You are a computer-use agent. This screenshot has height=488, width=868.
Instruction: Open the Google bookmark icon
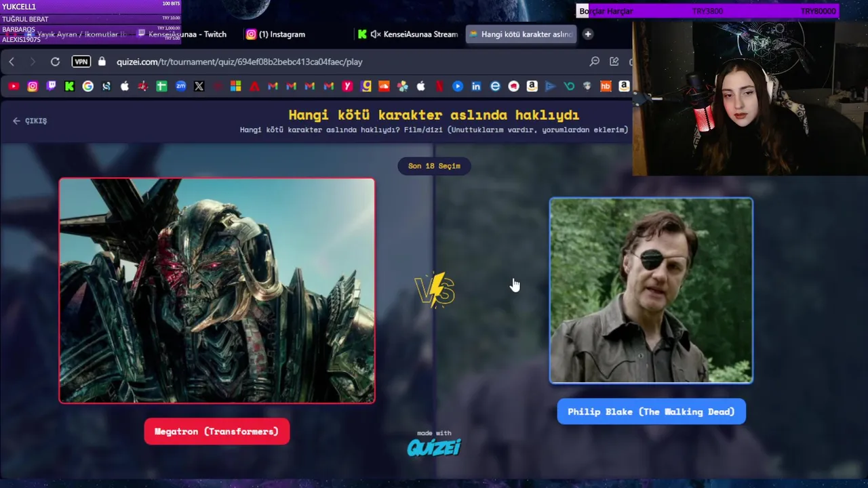click(x=88, y=86)
